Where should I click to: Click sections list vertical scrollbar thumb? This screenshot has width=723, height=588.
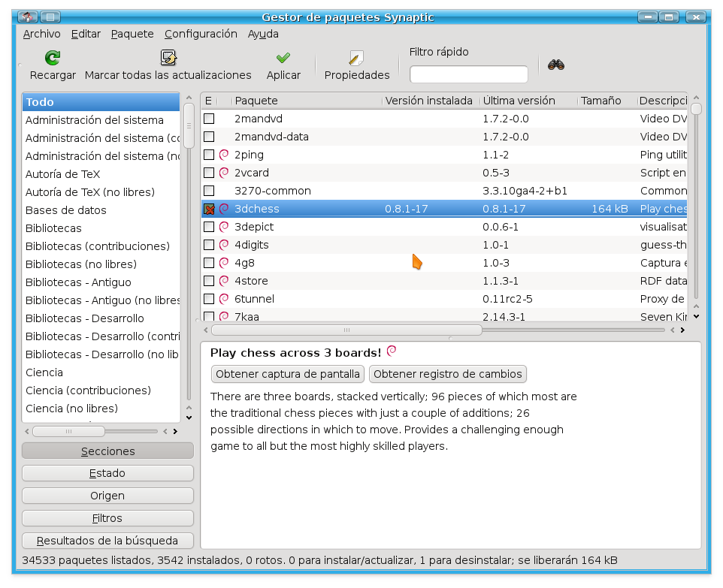tap(189, 126)
